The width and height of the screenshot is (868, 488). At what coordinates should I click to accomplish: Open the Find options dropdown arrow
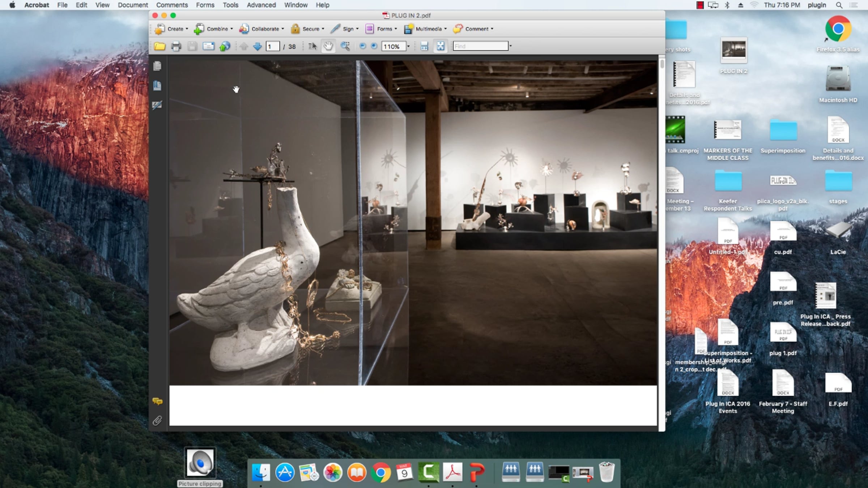pos(511,46)
